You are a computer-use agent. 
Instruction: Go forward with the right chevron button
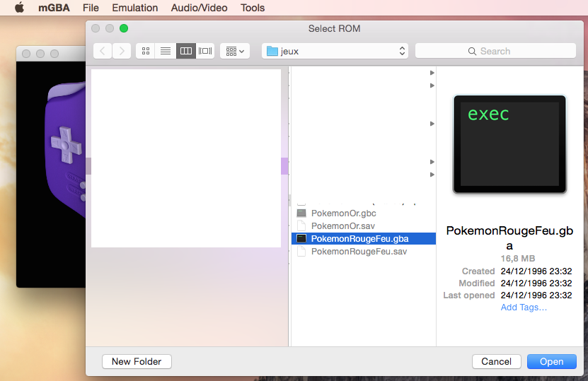coord(122,51)
